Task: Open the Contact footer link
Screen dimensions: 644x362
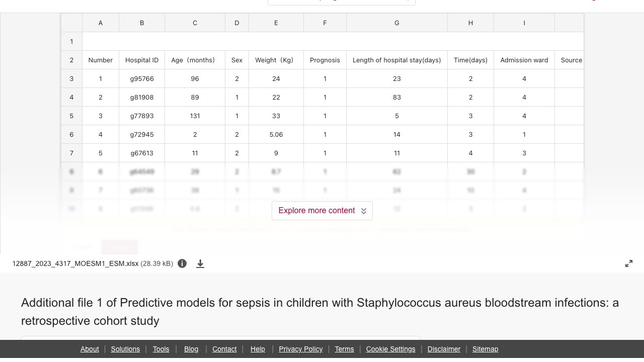Action: point(224,349)
